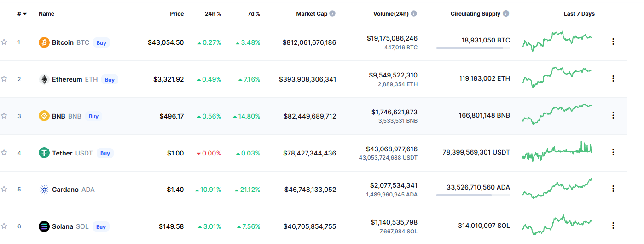Click the Solana logo icon
Image resolution: width=644 pixels, height=244 pixels.
point(44,226)
